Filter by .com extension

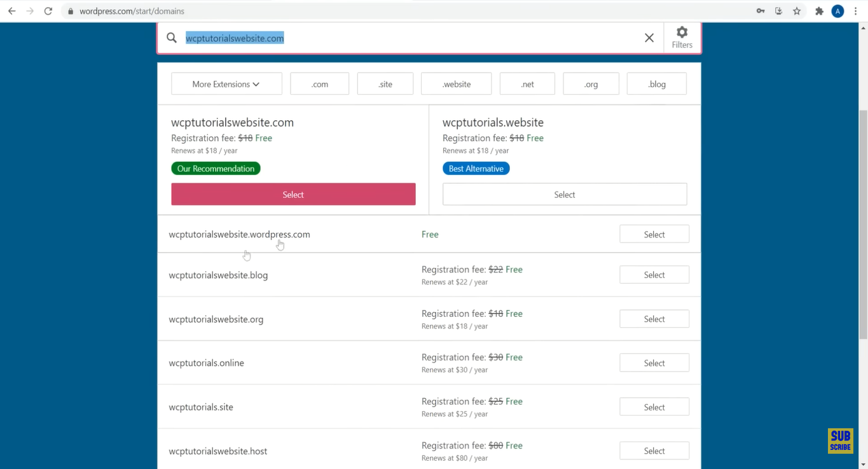(x=319, y=84)
